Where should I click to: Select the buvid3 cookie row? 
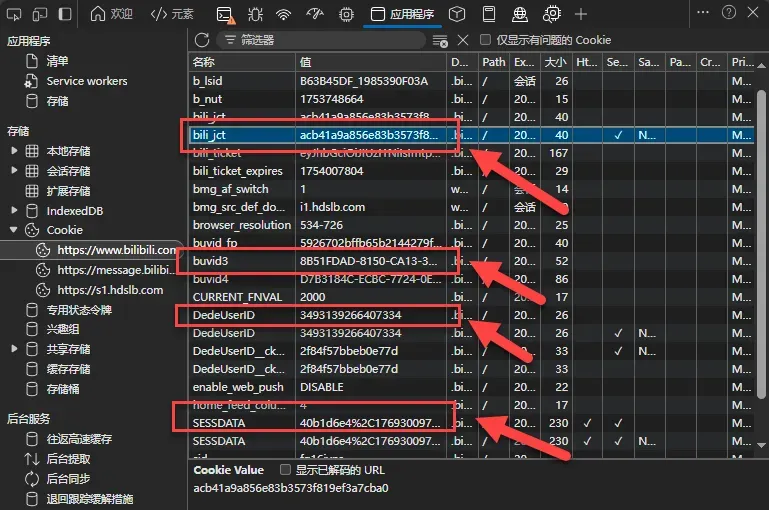click(x=471, y=261)
